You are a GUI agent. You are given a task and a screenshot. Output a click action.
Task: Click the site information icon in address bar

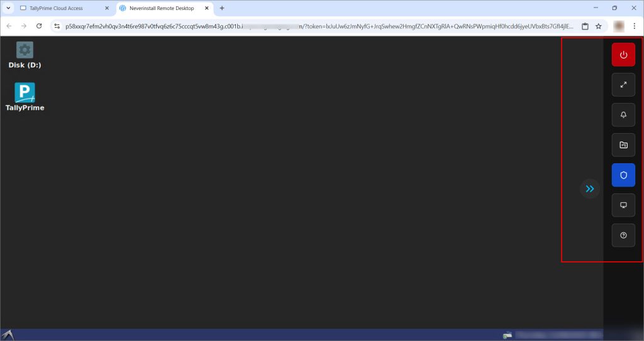tap(57, 26)
